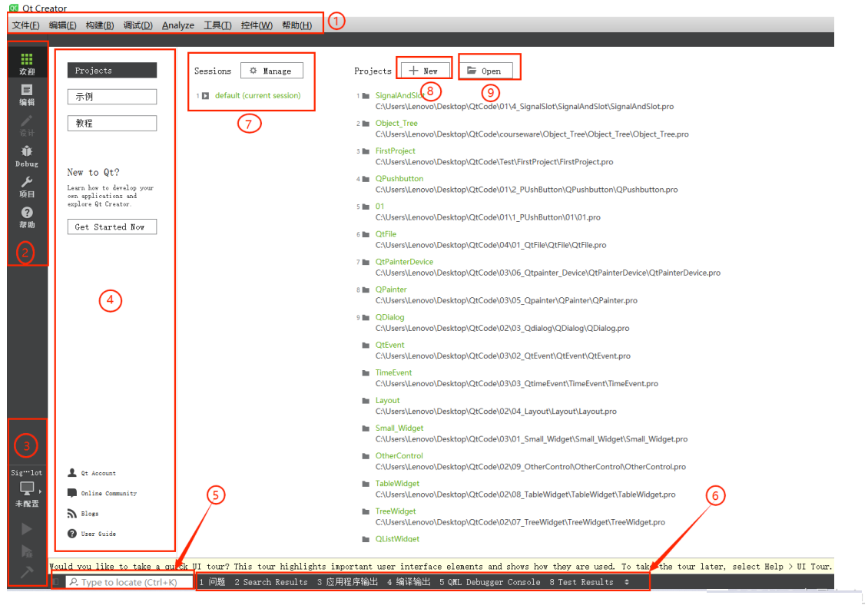Build project with the hammer icon

click(x=27, y=572)
